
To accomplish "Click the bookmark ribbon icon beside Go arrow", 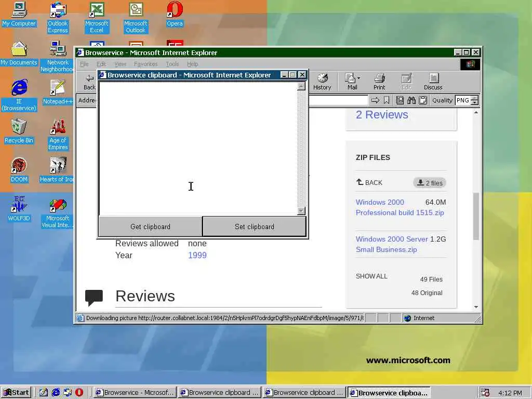I will (x=387, y=100).
